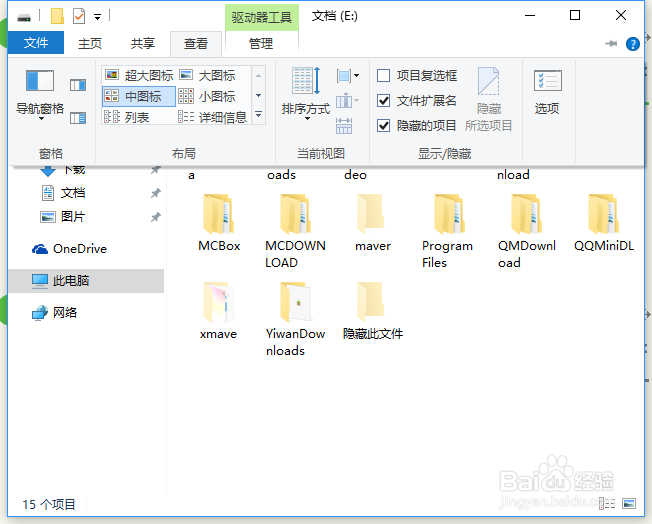Select the MCBox folder

click(x=219, y=223)
